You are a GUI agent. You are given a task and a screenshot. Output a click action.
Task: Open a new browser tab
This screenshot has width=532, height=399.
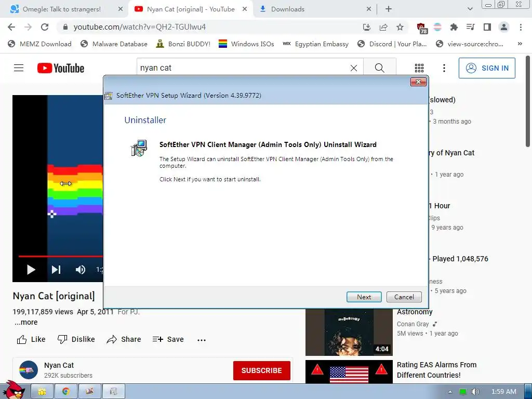pos(389,9)
